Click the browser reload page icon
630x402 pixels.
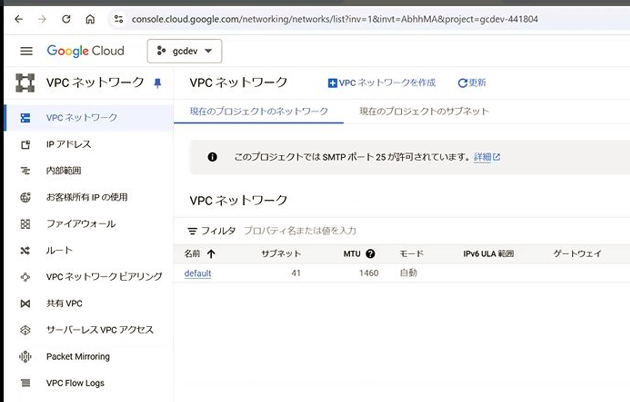coord(66,19)
